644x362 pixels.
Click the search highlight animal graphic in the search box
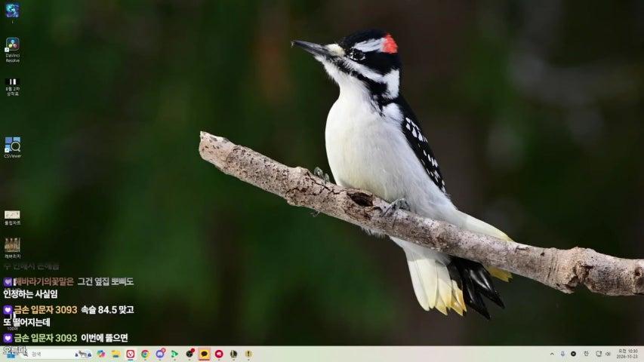tap(83, 354)
